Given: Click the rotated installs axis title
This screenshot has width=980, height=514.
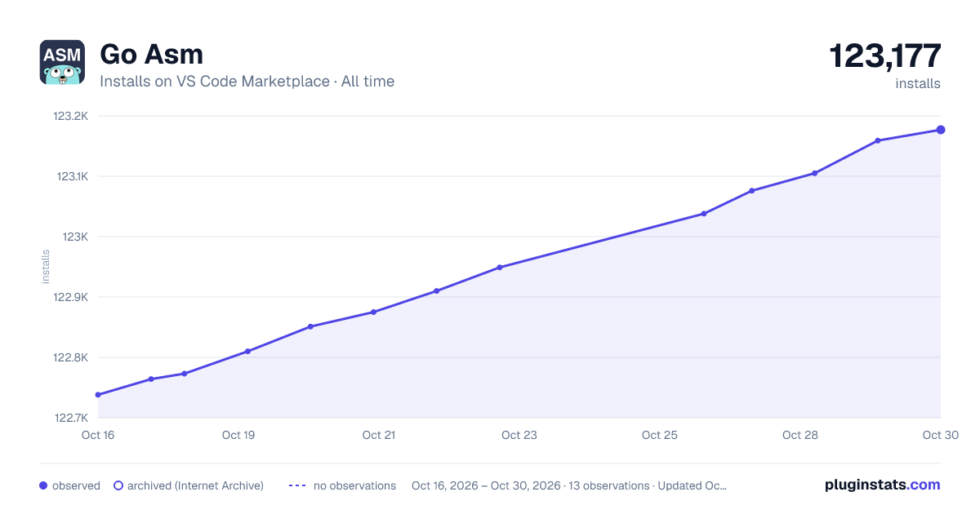Looking at the screenshot, I should (46, 267).
